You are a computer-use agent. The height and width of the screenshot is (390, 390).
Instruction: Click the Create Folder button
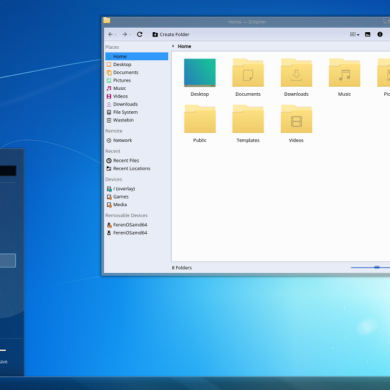[x=171, y=34]
